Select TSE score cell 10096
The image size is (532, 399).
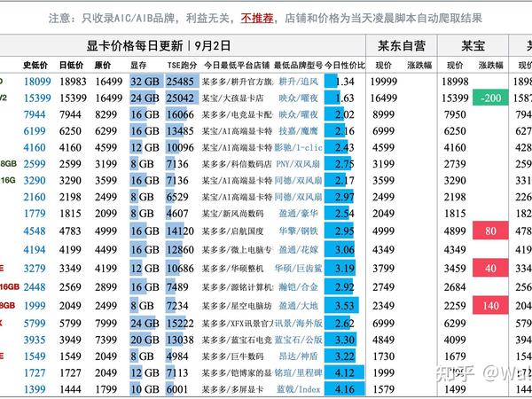point(180,147)
